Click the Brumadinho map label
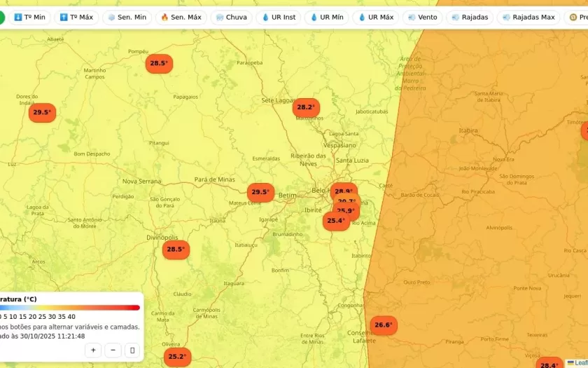This screenshot has height=368, width=588. [x=288, y=234]
